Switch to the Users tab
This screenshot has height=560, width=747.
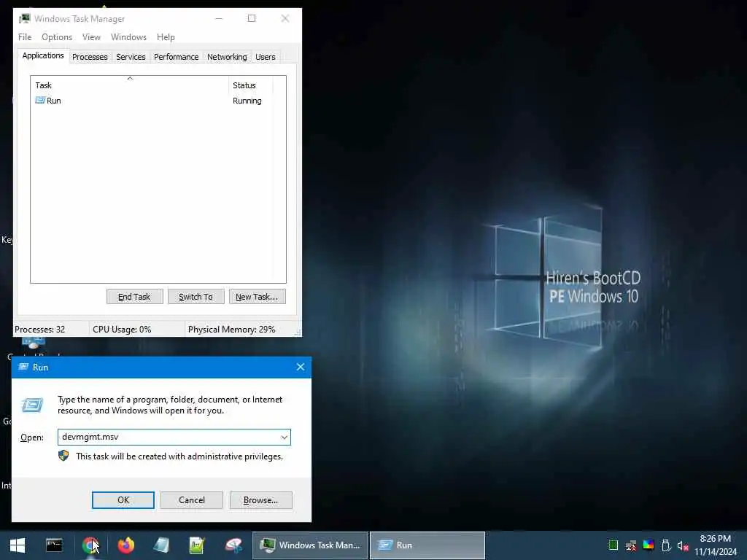(266, 57)
